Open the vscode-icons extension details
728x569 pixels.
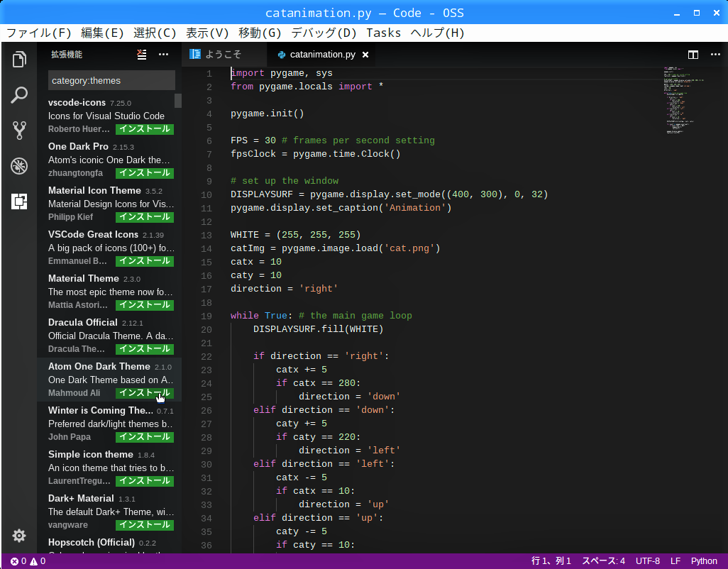pos(109,116)
